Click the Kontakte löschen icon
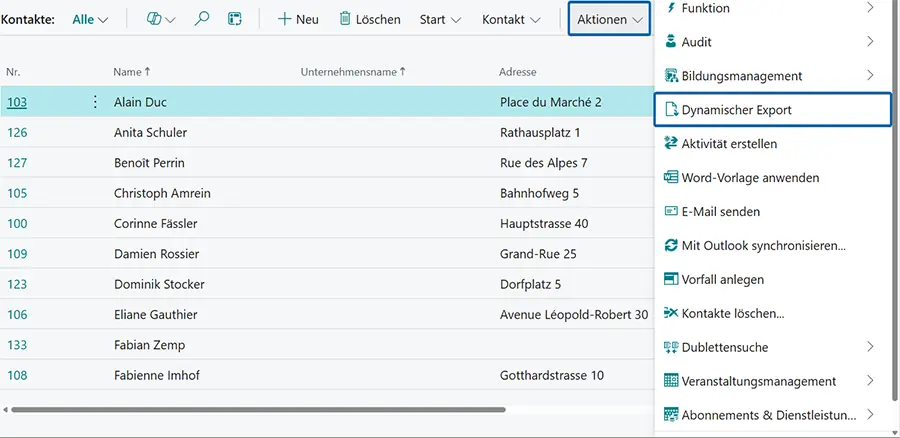The width and height of the screenshot is (900, 438). (671, 313)
